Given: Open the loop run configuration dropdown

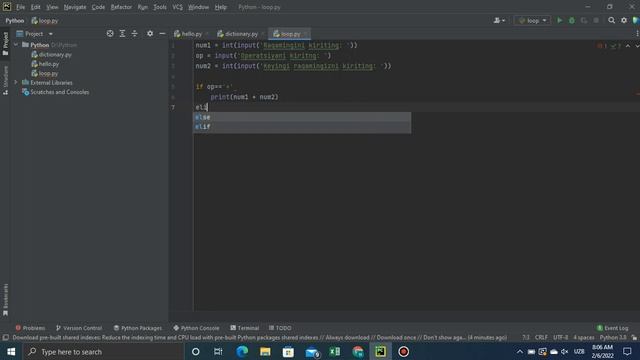Looking at the screenshot, I should (532, 20).
